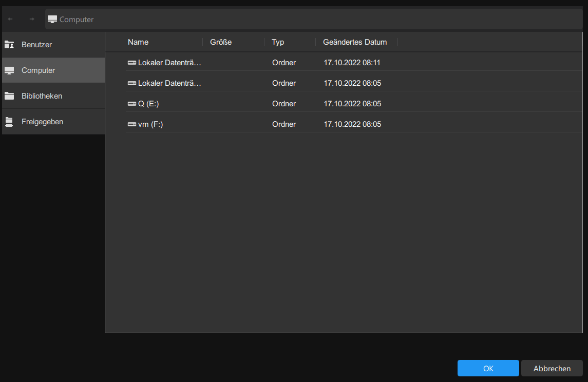588x382 pixels.
Task: Click the back navigation arrow
Action: pyautogui.click(x=10, y=19)
